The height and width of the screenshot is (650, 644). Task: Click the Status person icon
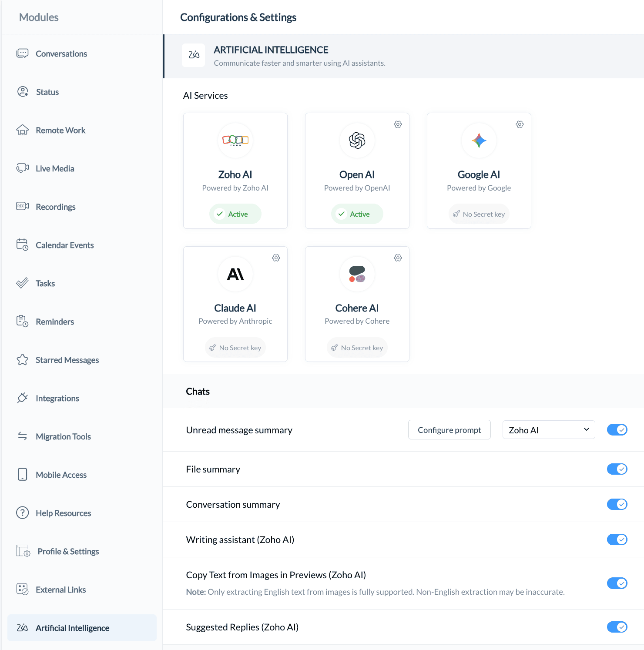coord(23,92)
